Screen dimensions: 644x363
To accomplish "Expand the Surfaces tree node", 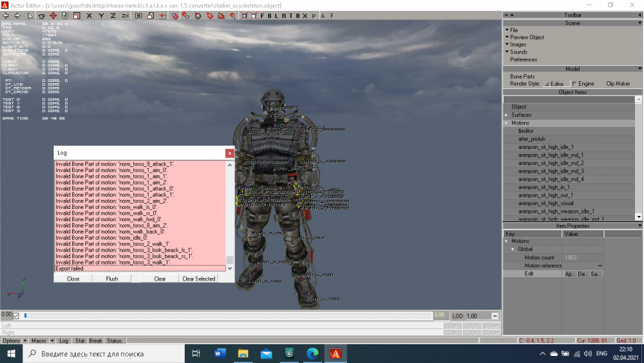I will click(506, 115).
